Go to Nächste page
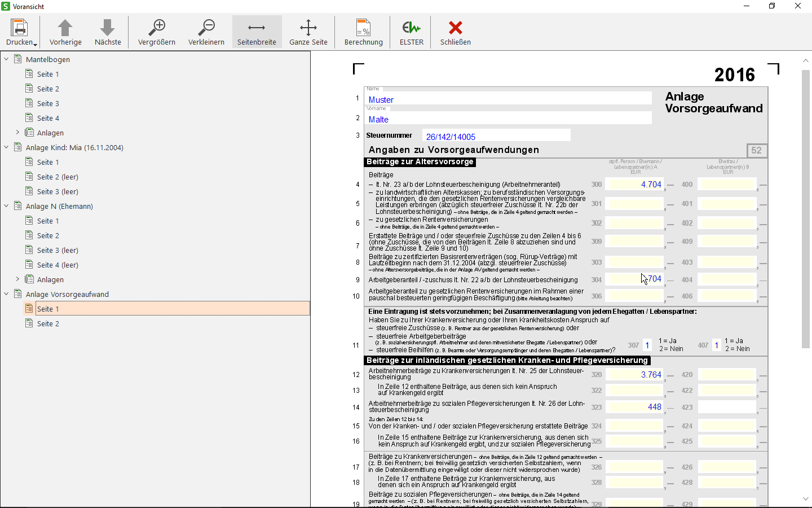The height and width of the screenshot is (508, 812). [108, 32]
